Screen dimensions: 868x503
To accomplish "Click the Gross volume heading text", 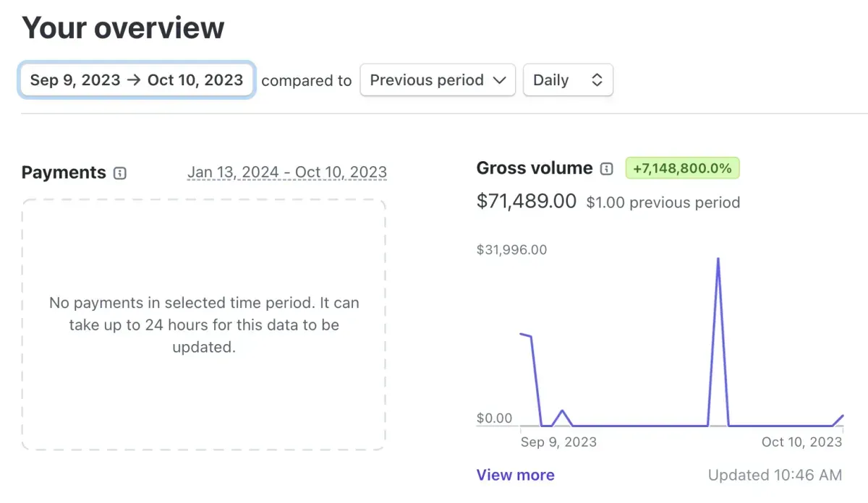I will (x=534, y=168).
